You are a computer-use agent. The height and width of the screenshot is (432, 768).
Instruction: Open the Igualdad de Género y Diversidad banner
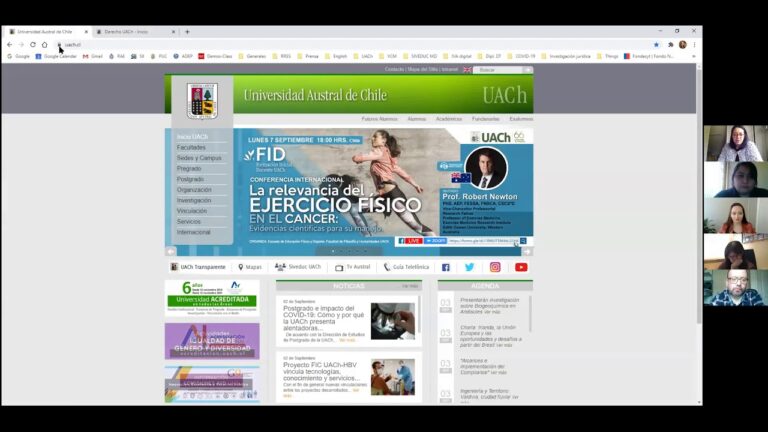[212, 341]
